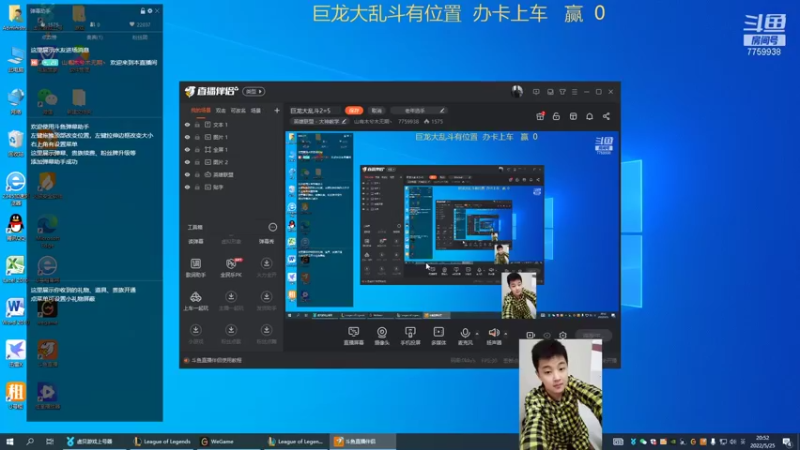This screenshot has height=450, width=800.
Task: Click the share icon in companion header
Action: (606, 116)
